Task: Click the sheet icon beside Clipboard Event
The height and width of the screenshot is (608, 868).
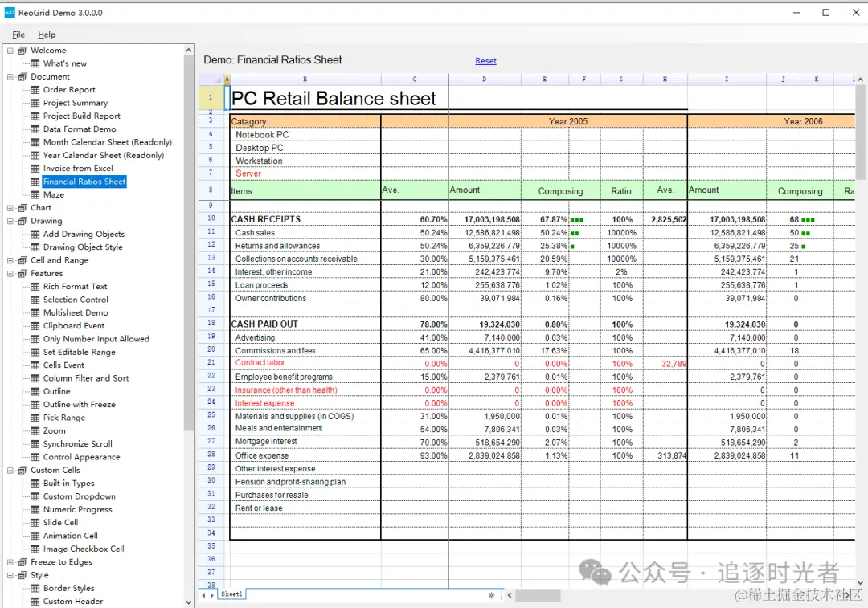Action: pos(35,326)
